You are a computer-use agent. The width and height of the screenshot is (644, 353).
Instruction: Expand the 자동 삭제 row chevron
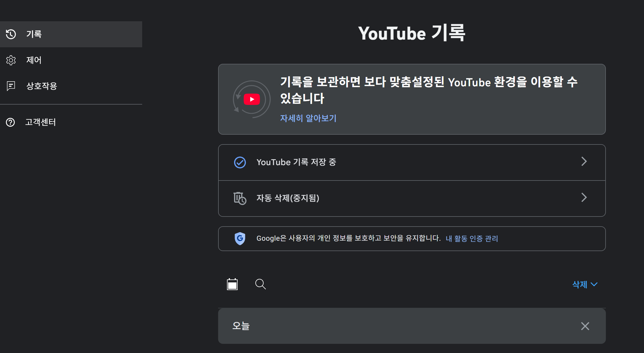[x=584, y=198]
